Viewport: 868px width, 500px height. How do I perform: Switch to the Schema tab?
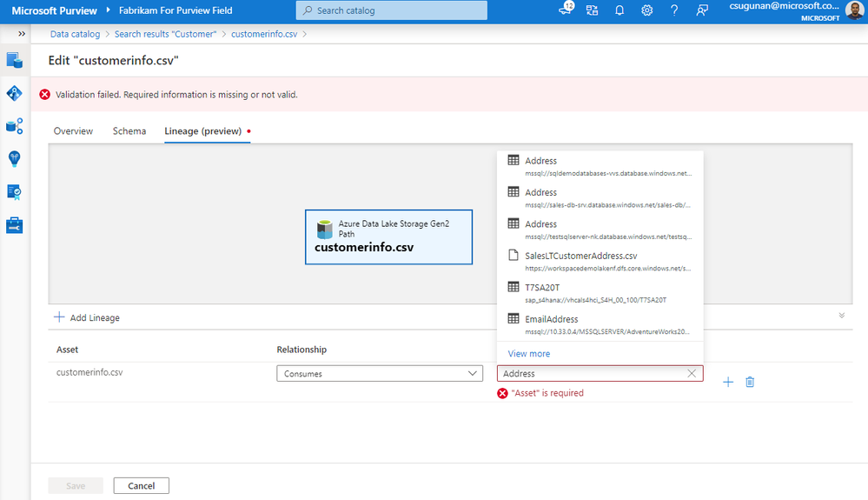[129, 131]
